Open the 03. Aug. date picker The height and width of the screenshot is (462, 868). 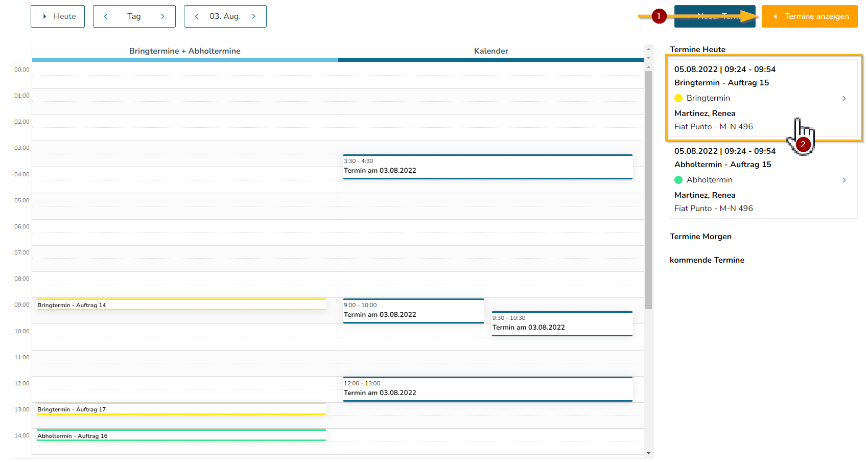pos(225,16)
